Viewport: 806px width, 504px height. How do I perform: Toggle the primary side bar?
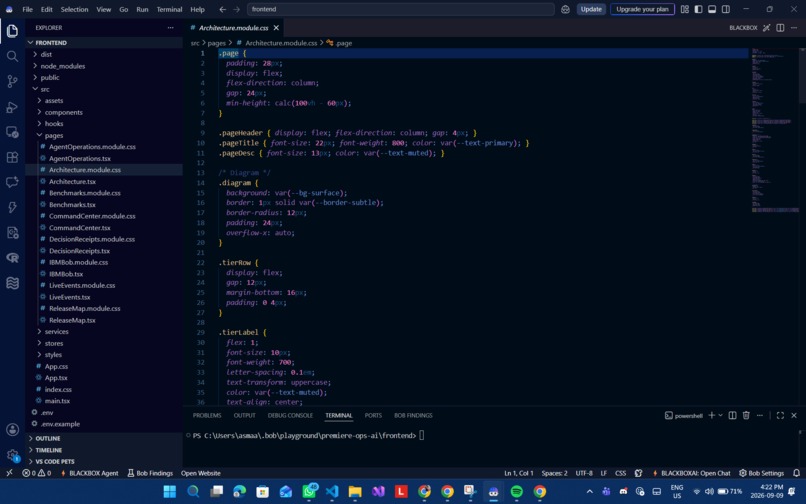tap(698, 9)
